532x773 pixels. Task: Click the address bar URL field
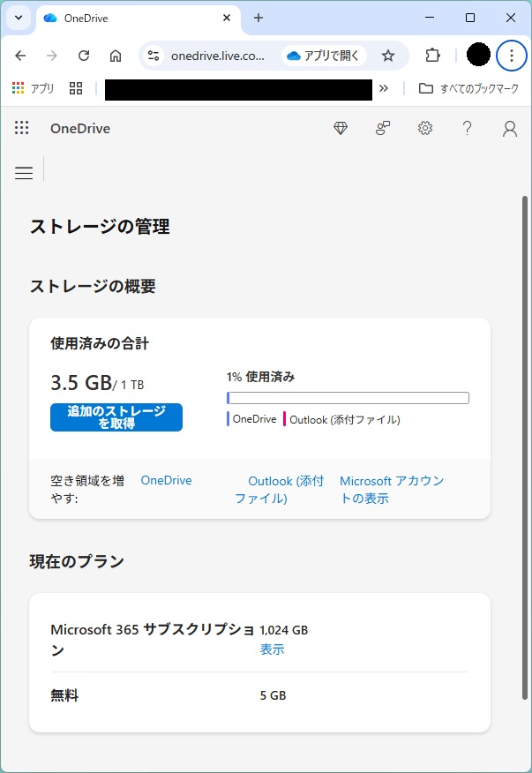point(219,56)
